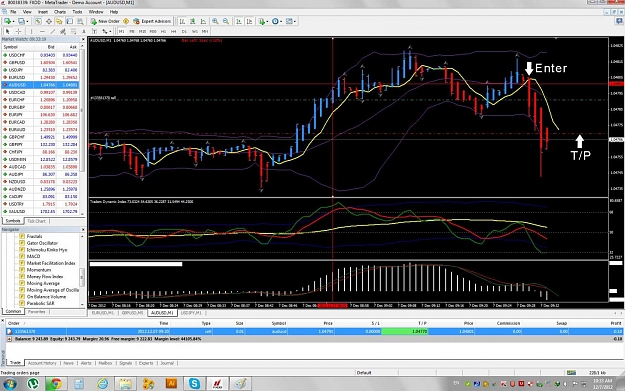Click the Windows Start button
The width and height of the screenshot is (625, 391).
pos(10,383)
